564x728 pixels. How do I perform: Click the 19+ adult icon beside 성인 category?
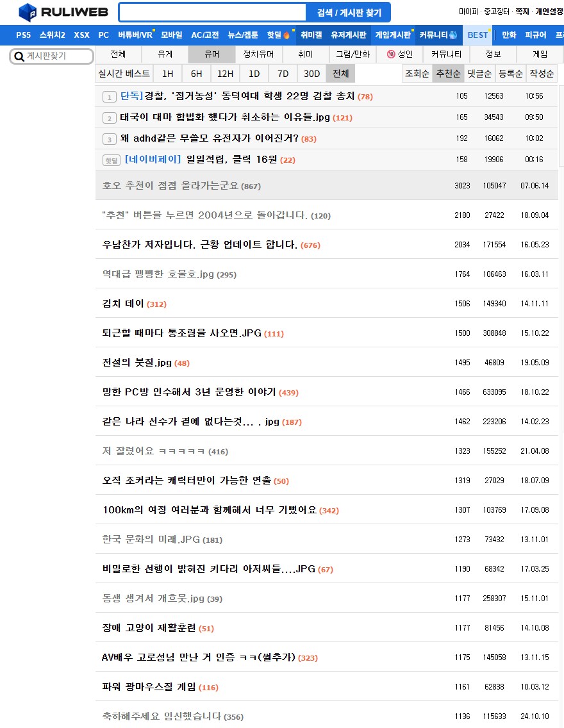coord(391,54)
